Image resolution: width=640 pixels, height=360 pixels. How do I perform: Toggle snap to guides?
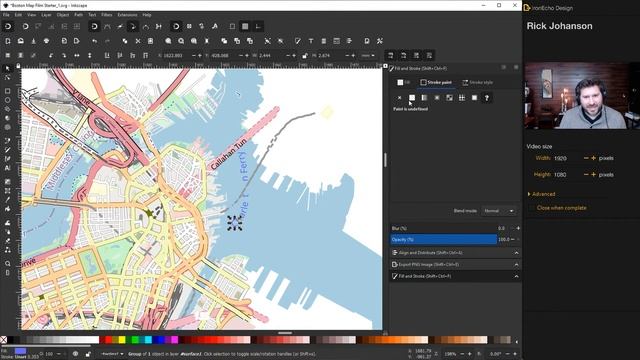tap(258, 27)
